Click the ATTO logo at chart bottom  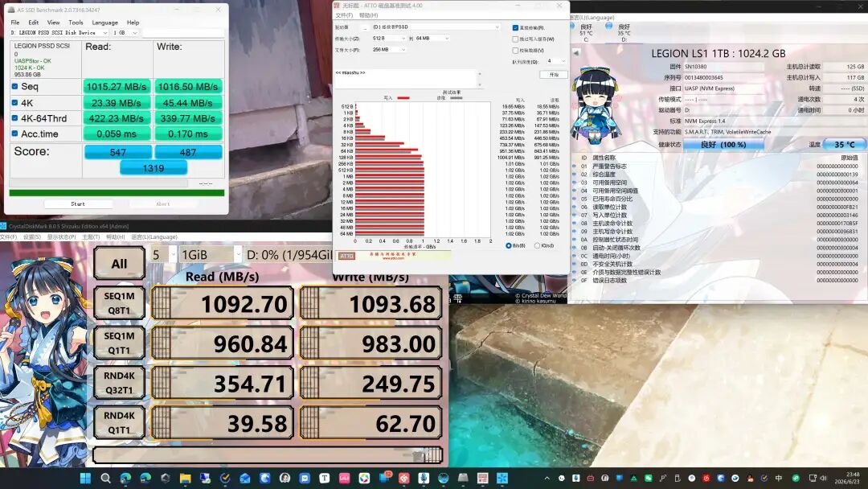point(346,256)
